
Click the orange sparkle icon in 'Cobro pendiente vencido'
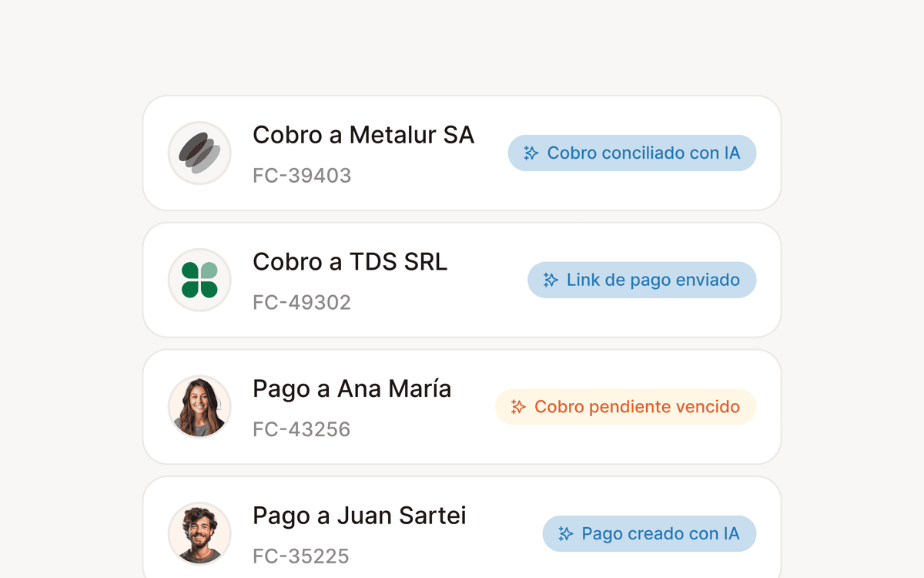(x=518, y=406)
